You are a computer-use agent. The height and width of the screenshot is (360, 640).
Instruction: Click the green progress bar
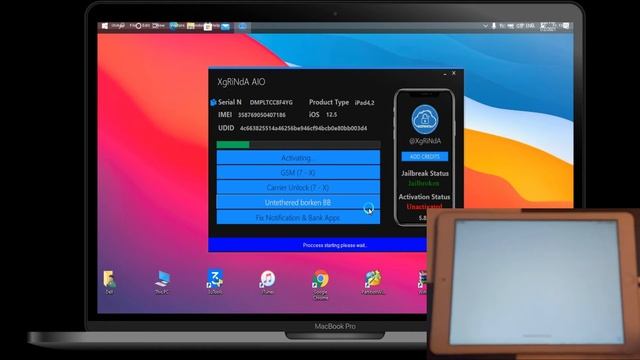click(x=233, y=144)
